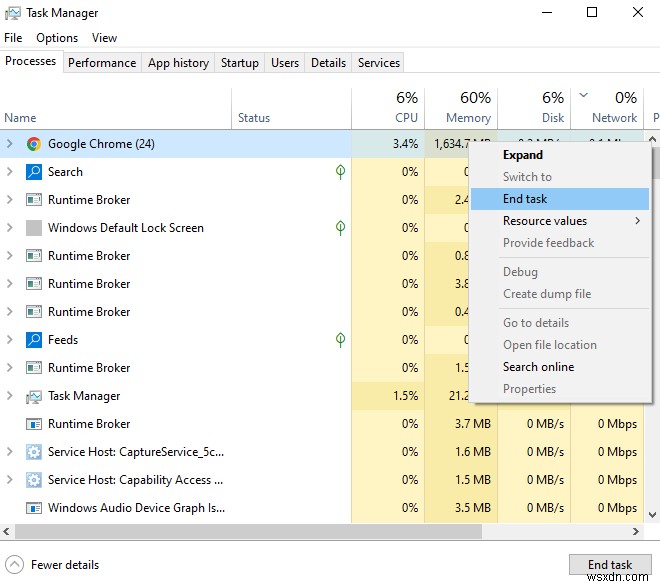
Task: Select the Google Chrome (24) process name
Action: coord(101,144)
